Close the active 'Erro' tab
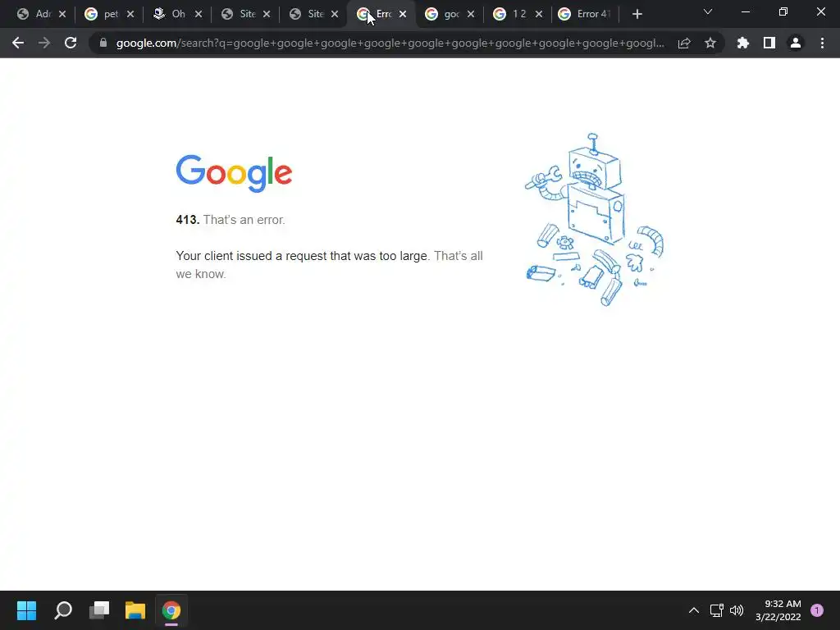840x630 pixels. click(402, 14)
